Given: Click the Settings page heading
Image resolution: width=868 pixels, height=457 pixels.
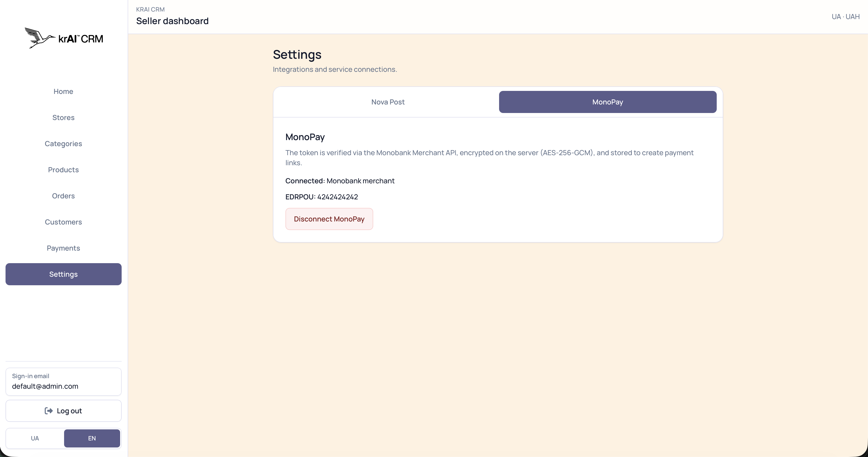Looking at the screenshot, I should 297,54.
